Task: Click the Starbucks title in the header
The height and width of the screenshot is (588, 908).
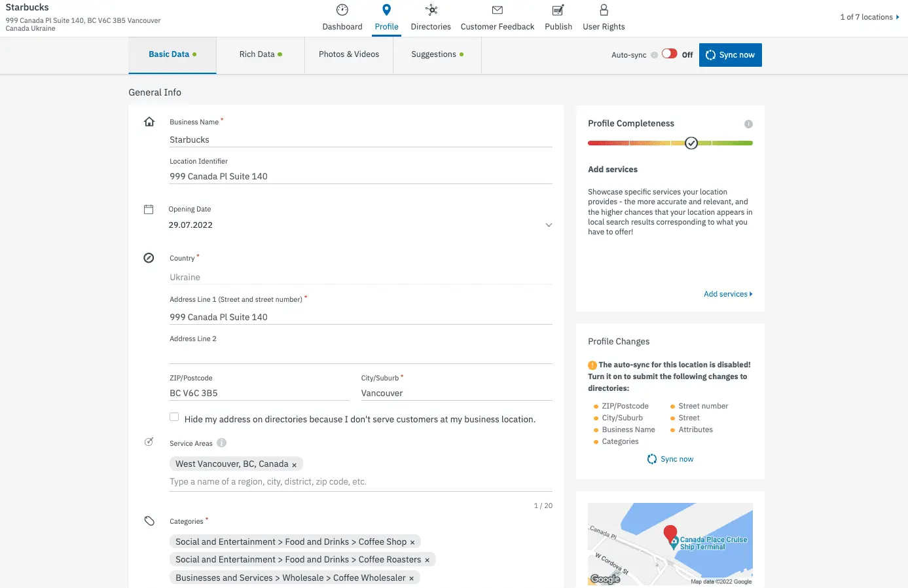Action: 27,7
